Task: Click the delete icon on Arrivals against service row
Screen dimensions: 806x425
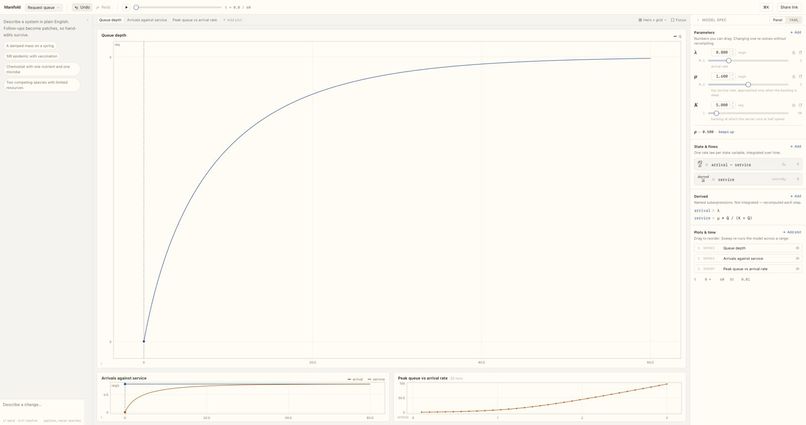Action: [x=797, y=258]
